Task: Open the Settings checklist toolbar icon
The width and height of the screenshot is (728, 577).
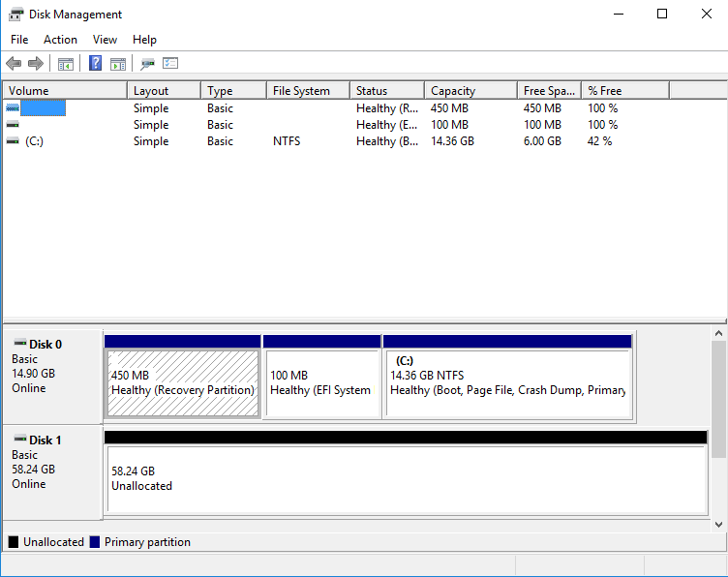Action: pyautogui.click(x=170, y=63)
